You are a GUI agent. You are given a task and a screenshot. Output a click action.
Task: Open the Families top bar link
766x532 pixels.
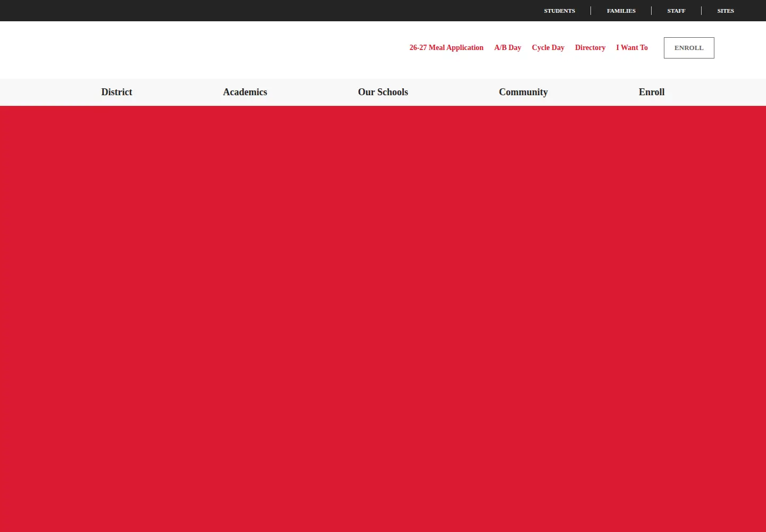621,11
